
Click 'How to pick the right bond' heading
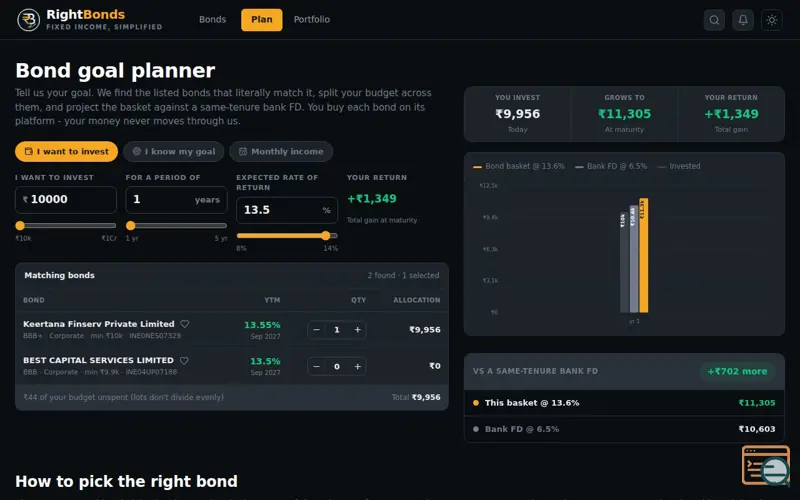tap(127, 482)
